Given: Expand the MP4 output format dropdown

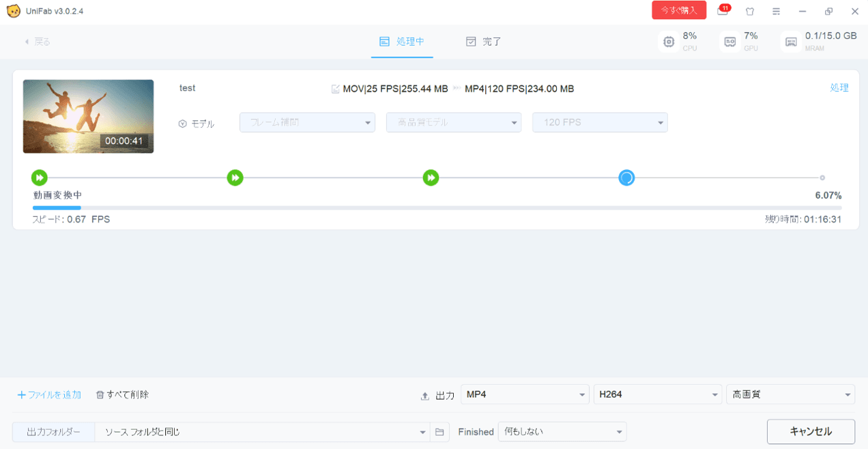Looking at the screenshot, I should [x=524, y=394].
